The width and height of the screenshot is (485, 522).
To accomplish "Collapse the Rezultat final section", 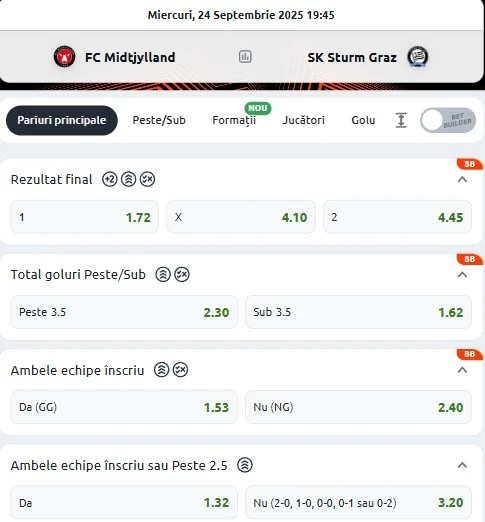I will [x=462, y=180].
